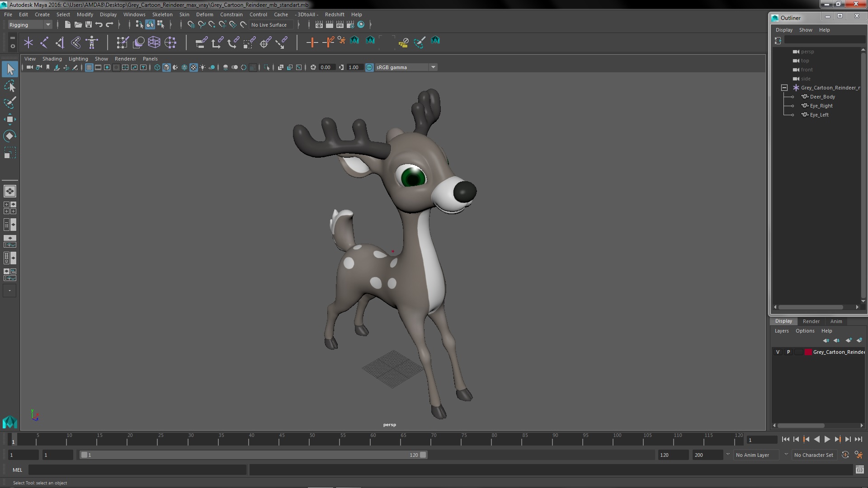Screen dimensions: 868x488
Task: Undo with the curved arrow icon
Action: [x=99, y=24]
